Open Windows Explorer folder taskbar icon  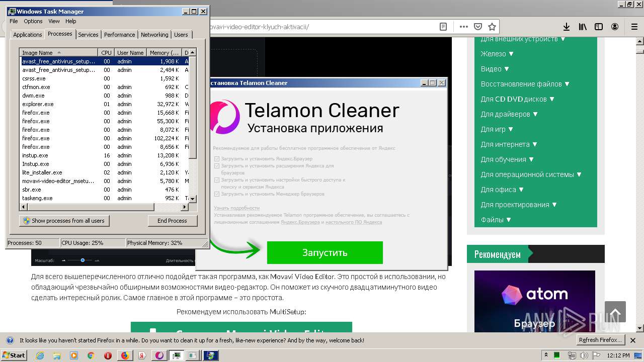click(x=57, y=355)
